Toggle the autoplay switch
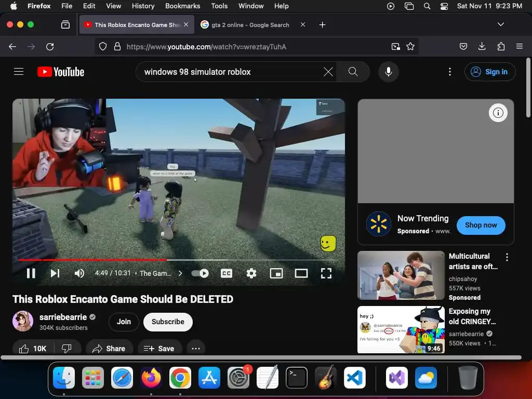 coord(200,273)
